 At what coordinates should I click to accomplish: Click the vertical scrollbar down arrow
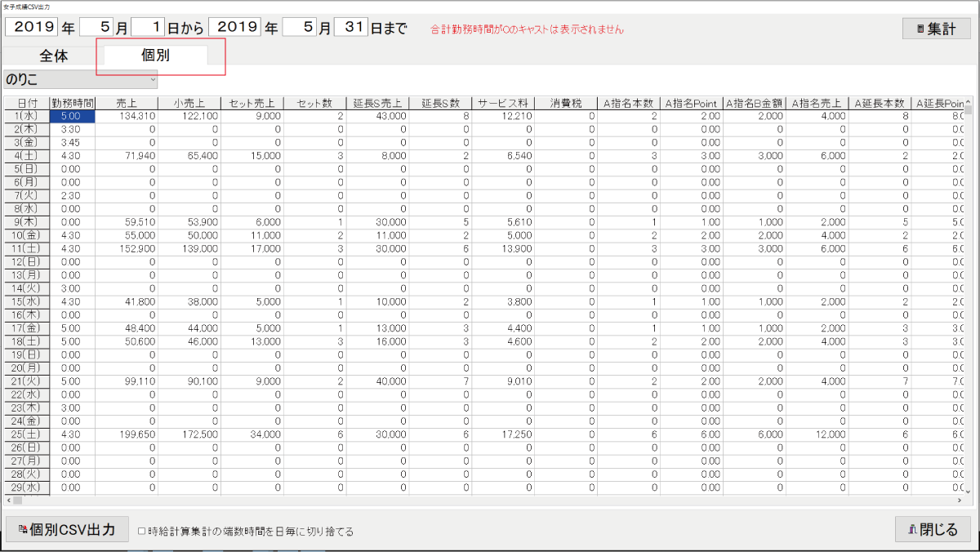coord(968,491)
